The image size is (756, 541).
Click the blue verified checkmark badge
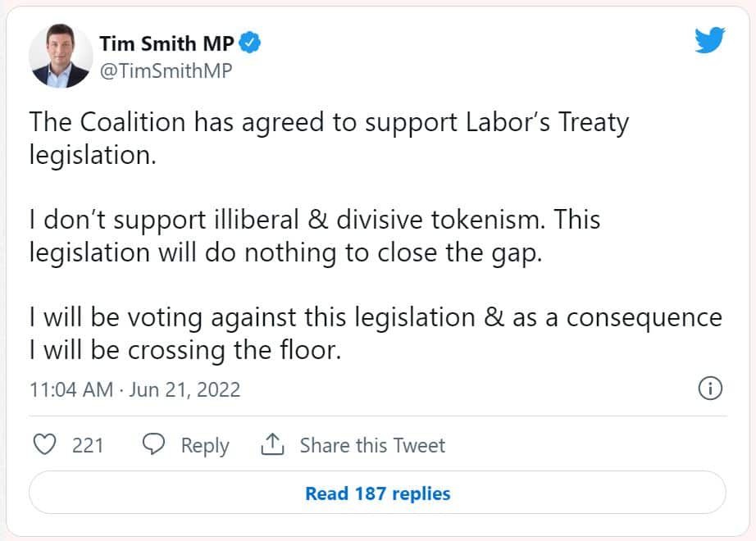248,40
